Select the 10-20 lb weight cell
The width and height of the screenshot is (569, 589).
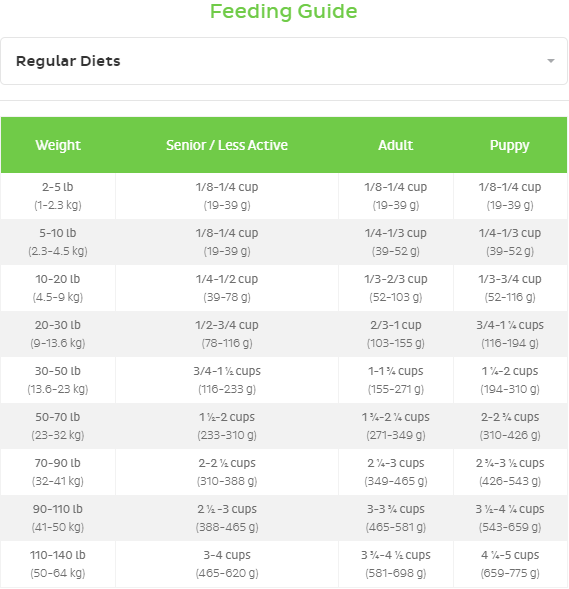[58, 288]
